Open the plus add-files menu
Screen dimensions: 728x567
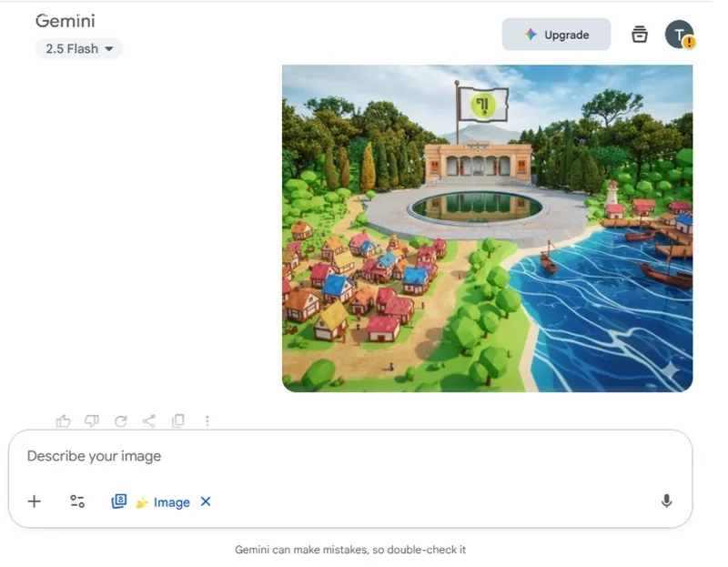[35, 501]
